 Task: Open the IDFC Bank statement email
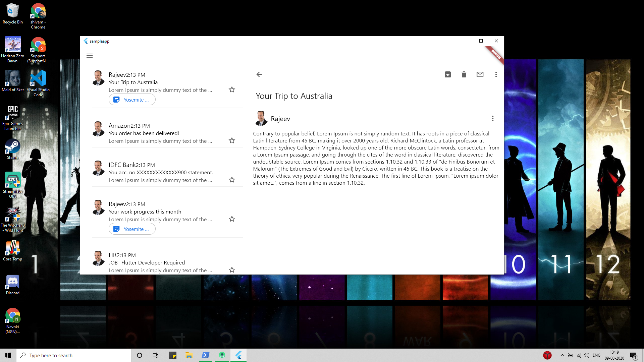(160, 172)
